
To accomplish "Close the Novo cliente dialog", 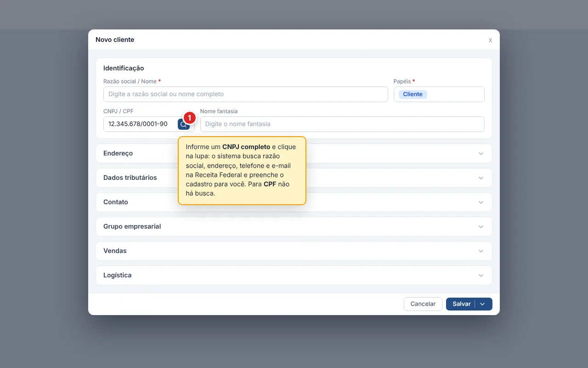I will point(490,40).
